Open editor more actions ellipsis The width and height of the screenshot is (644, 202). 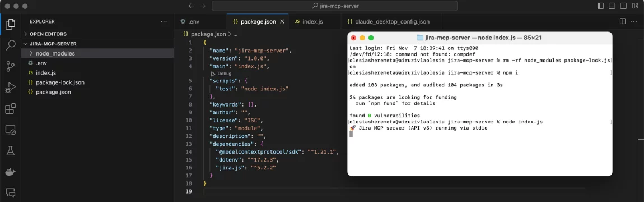tap(634, 21)
